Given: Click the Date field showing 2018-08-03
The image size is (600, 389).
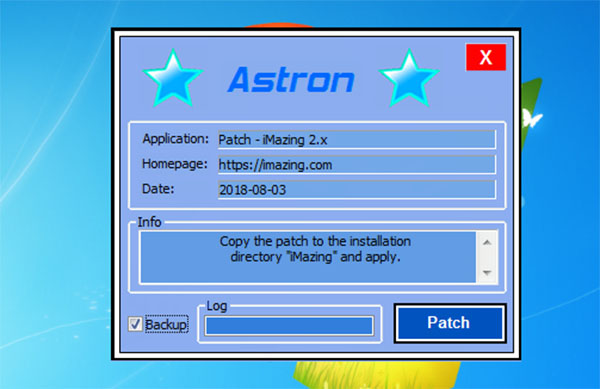Looking at the screenshot, I should click(x=357, y=190).
